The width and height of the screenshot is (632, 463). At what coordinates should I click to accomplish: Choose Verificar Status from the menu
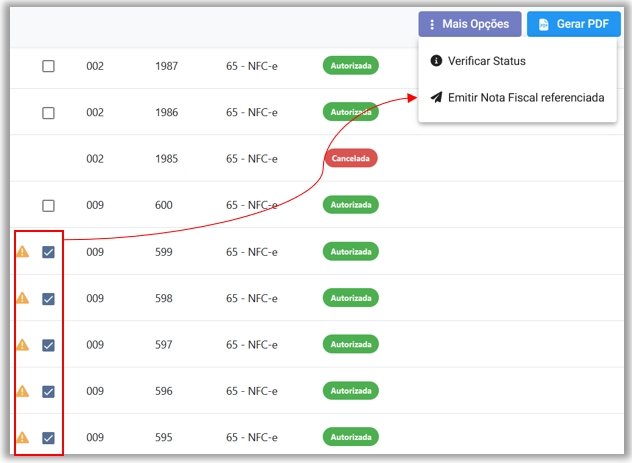[487, 61]
